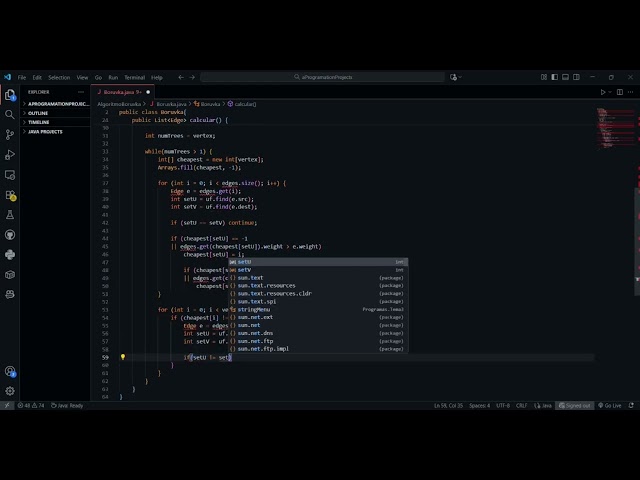Go forward with the right arrow
This screenshot has width=640, height=480.
click(x=192, y=77)
